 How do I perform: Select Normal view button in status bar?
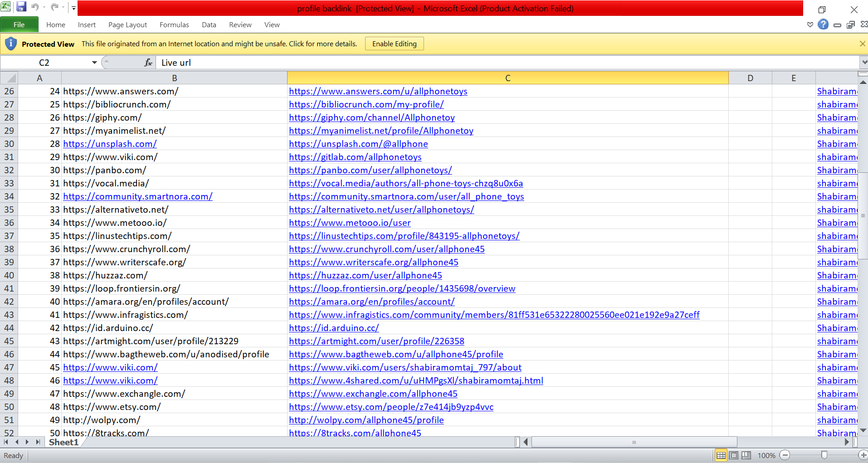[721, 455]
